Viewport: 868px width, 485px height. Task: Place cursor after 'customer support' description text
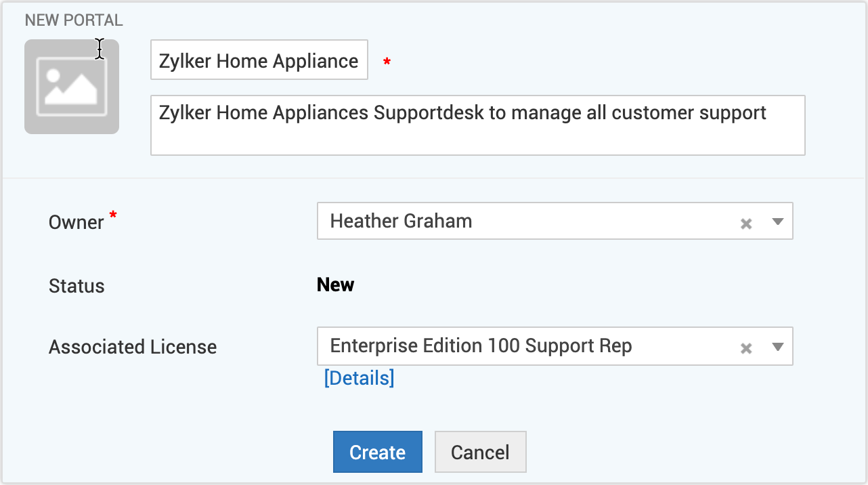tap(772, 112)
